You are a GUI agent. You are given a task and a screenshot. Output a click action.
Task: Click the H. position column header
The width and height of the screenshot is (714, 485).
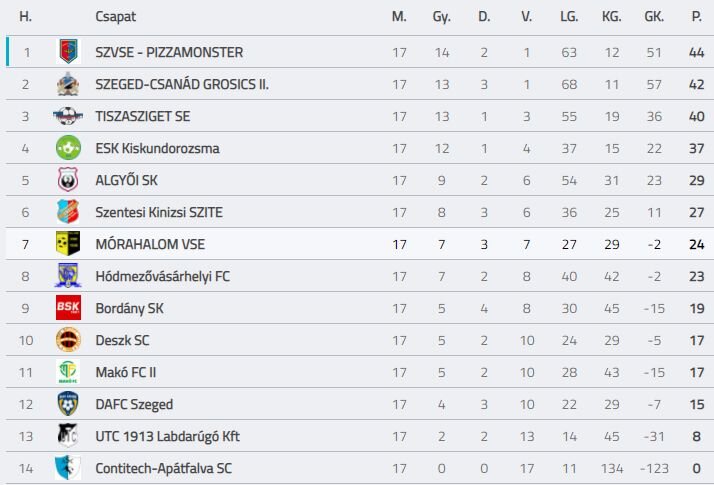[26, 17]
